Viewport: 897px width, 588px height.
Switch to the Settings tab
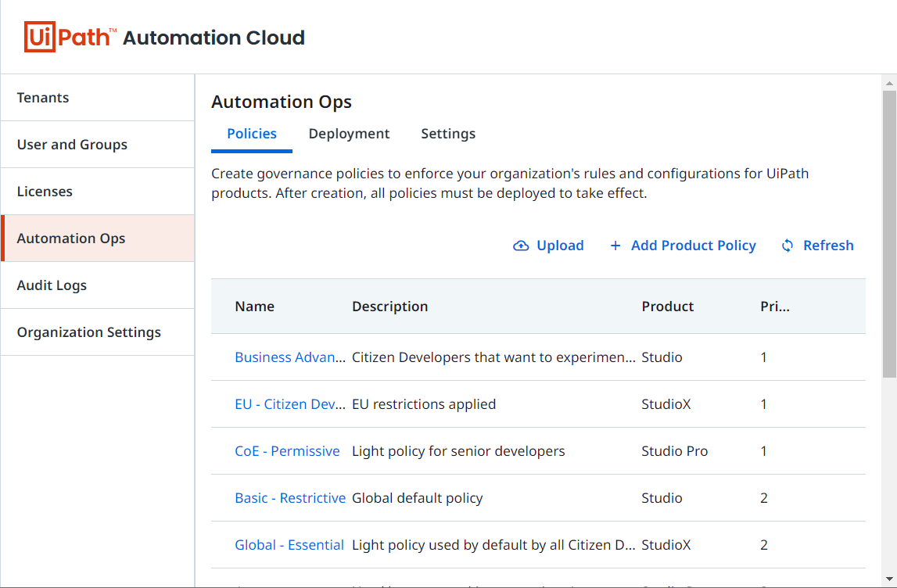[448, 133]
